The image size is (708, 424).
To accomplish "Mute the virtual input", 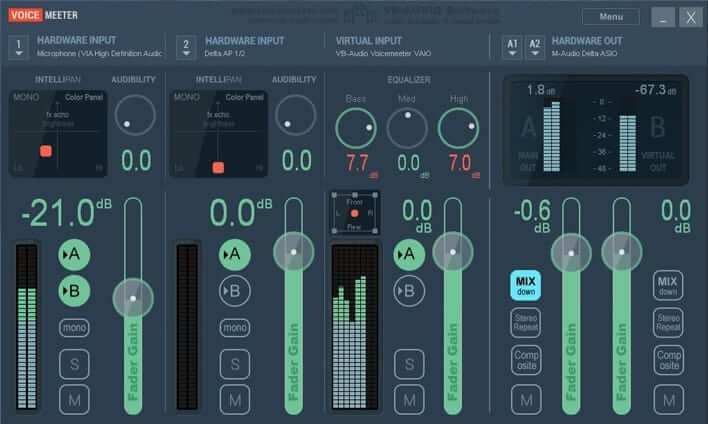I will (409, 400).
